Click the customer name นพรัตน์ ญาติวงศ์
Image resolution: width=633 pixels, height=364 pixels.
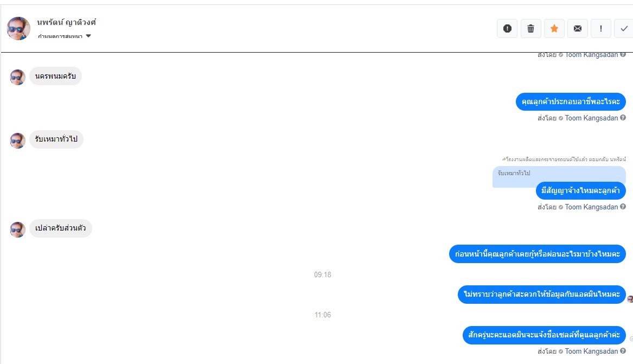click(67, 22)
